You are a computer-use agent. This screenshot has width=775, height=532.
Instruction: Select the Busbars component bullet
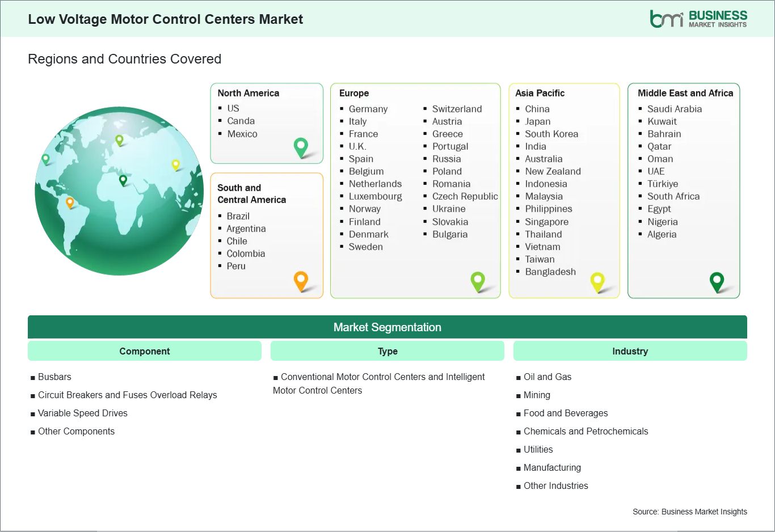(54, 377)
